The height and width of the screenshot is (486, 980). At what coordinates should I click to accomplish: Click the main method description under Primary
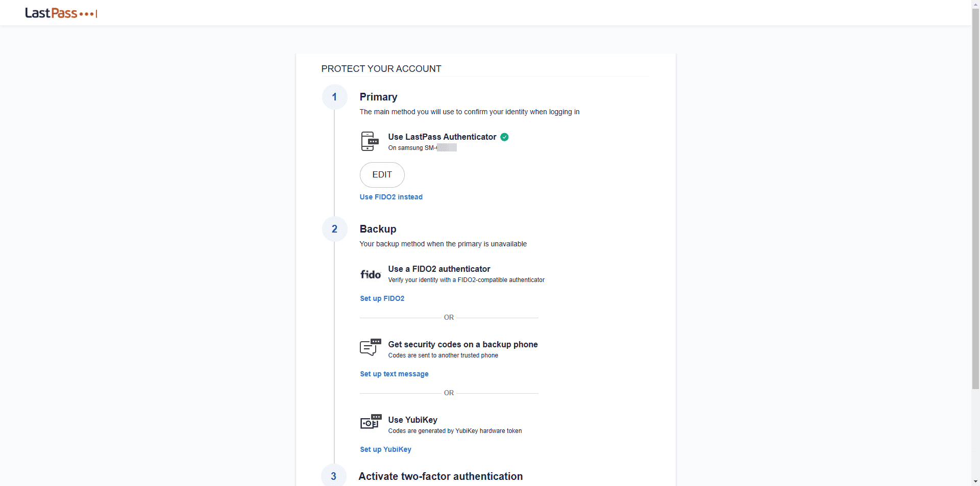tap(470, 112)
